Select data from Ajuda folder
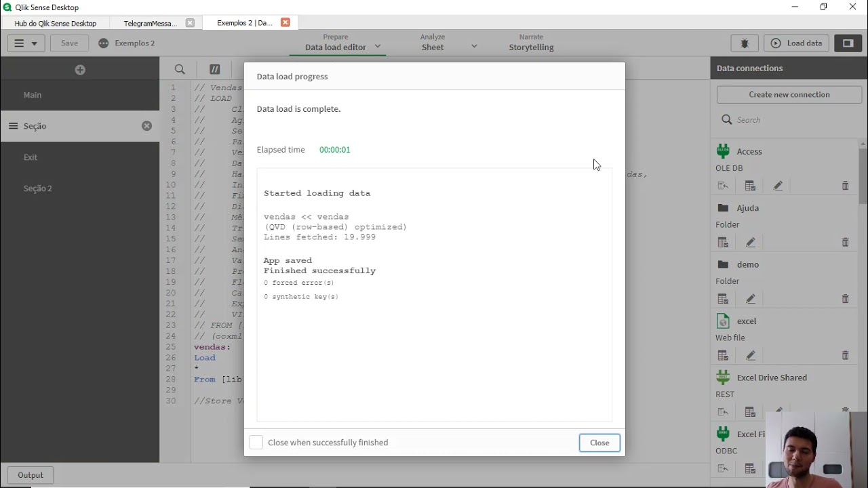The height and width of the screenshot is (488, 868). point(723,242)
